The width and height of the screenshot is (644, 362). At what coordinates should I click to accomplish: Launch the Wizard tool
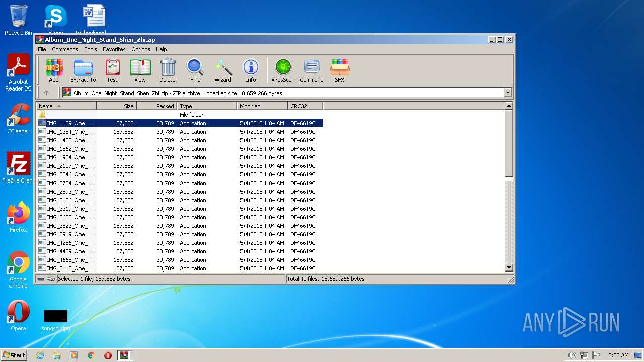coord(223,70)
